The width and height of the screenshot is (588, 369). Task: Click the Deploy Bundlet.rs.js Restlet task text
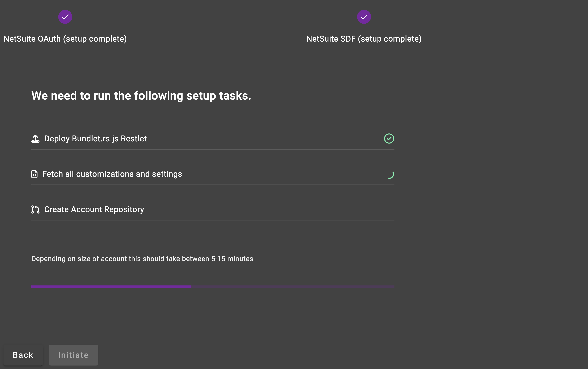tap(95, 139)
